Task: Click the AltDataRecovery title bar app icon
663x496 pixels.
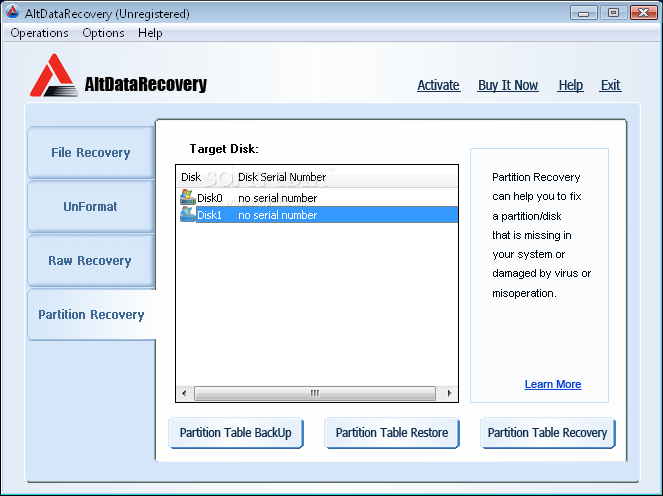Action: pyautogui.click(x=13, y=12)
